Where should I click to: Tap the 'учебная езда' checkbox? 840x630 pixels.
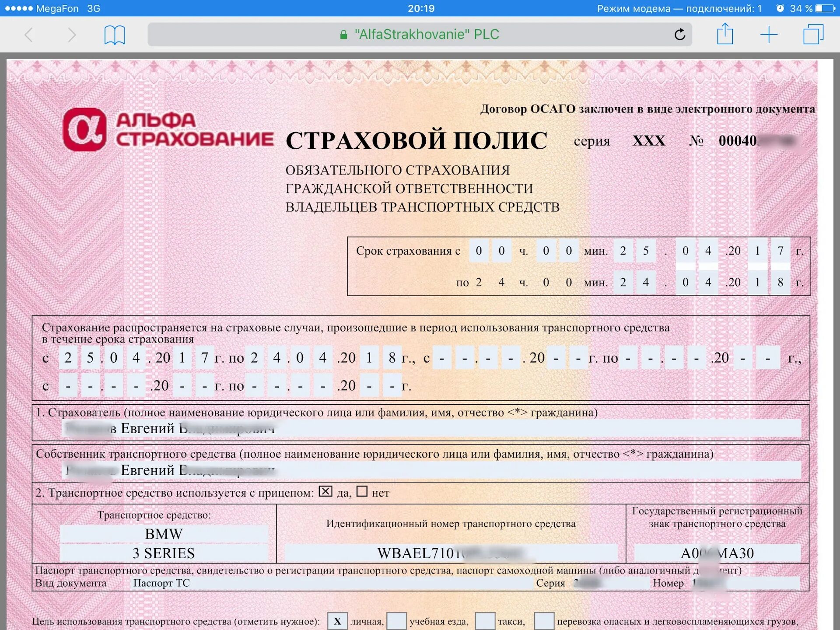pos(397,621)
